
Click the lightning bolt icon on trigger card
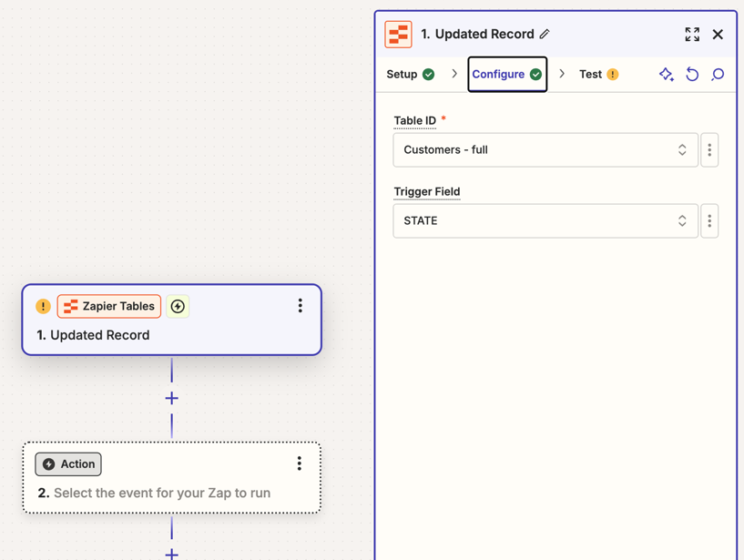point(178,307)
